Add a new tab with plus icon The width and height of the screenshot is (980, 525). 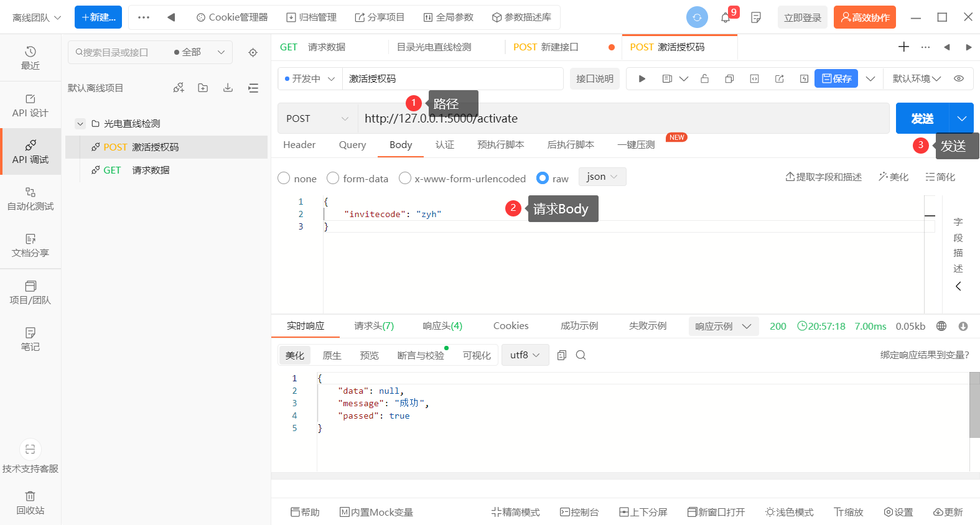904,47
